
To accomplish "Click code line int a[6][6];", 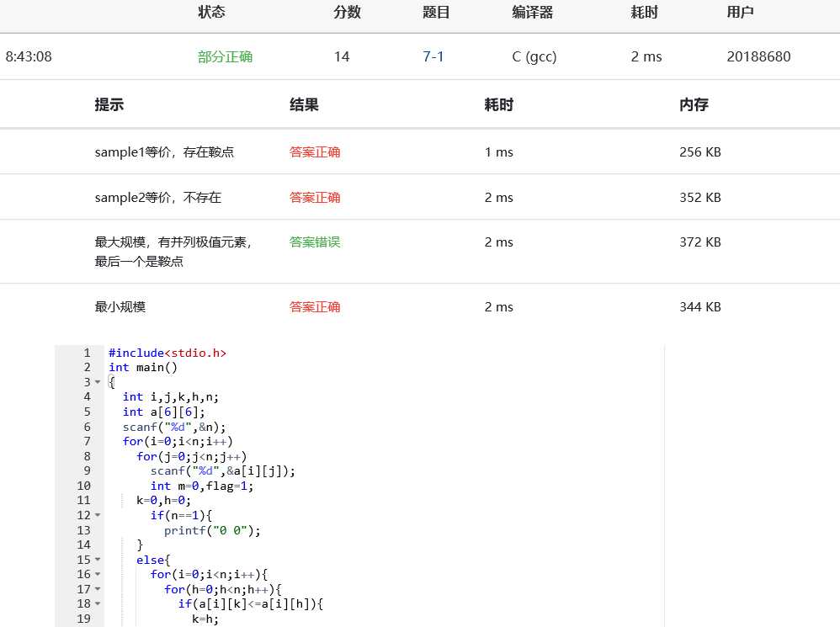I will coord(164,412).
